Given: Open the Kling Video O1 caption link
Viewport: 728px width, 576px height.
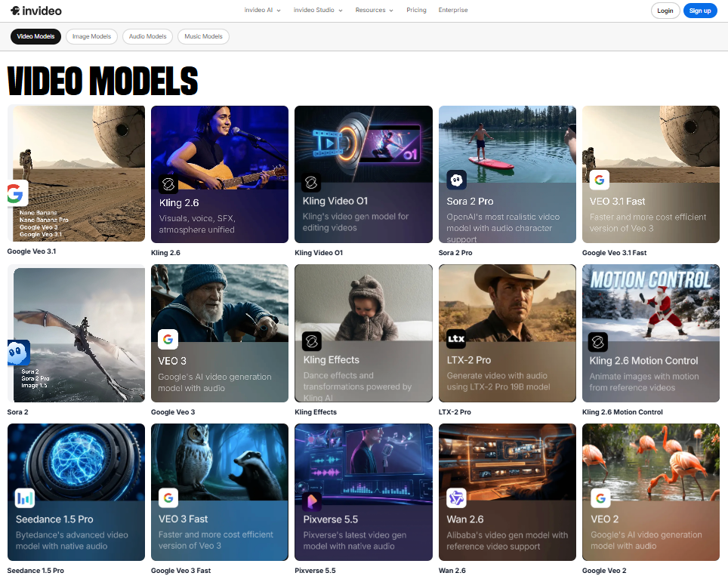Looking at the screenshot, I should pyautogui.click(x=319, y=253).
